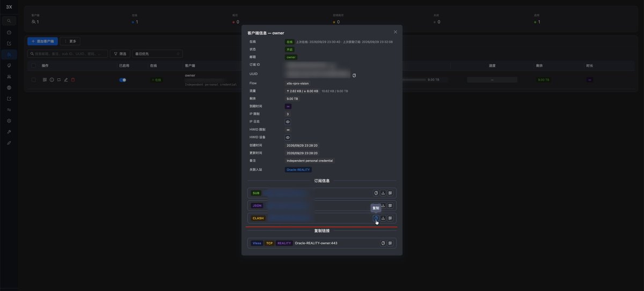
Task: Click the owner name in table row
Action: pos(190,76)
